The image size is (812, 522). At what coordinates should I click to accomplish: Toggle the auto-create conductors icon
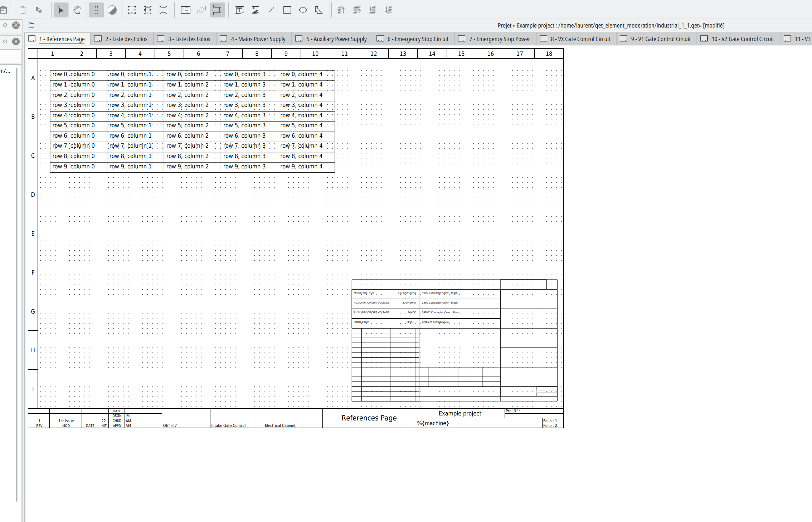pyautogui.click(x=217, y=10)
